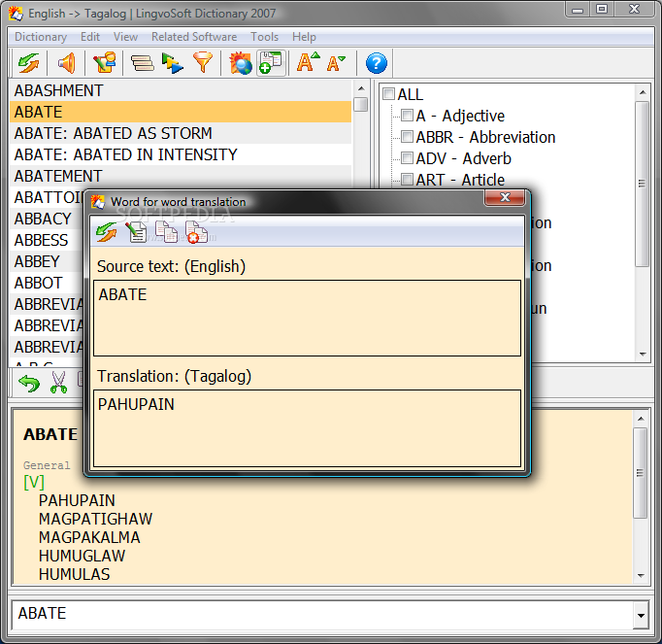This screenshot has height=644, width=662.
Task: Click the clear pages red X icon in dialog
Action: pos(196,233)
